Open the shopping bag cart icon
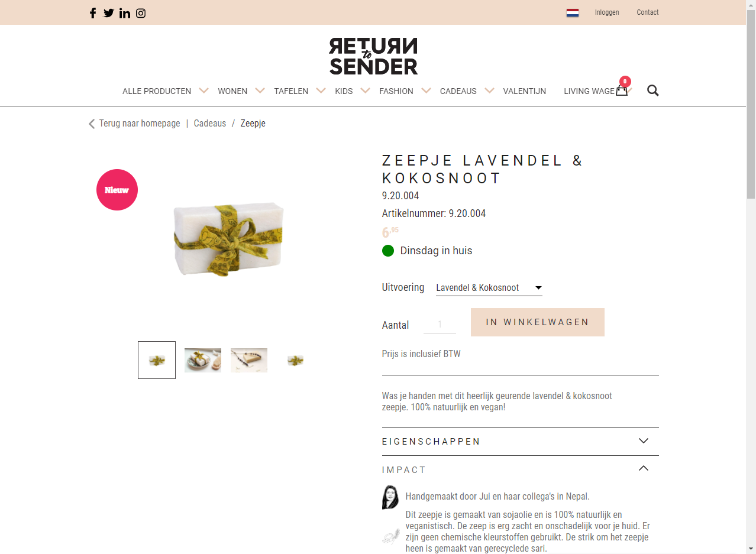Screen dimensions: 756x554 pyautogui.click(x=622, y=90)
